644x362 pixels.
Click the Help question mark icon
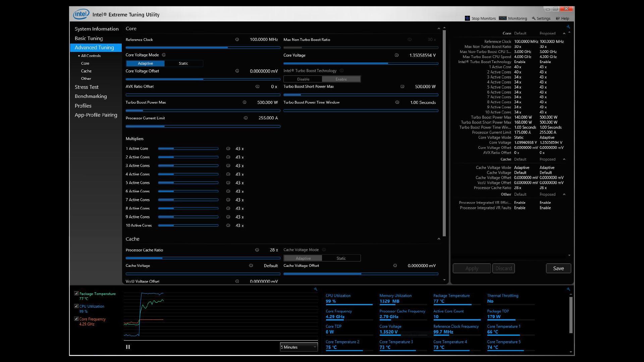[557, 18]
